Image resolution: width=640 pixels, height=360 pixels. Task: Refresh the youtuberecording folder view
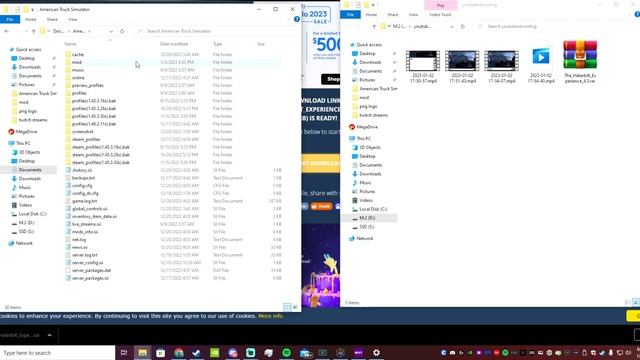coord(462,27)
